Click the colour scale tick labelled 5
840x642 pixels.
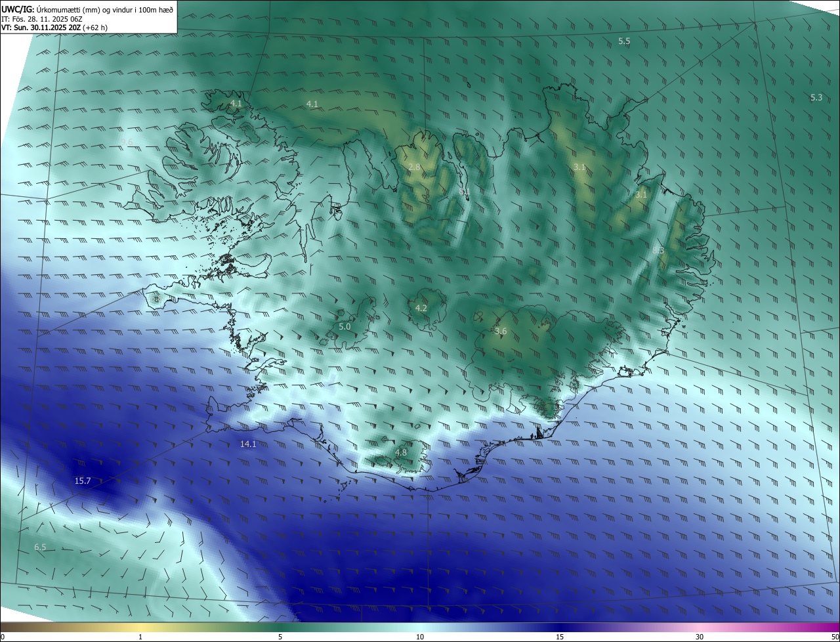(280, 637)
